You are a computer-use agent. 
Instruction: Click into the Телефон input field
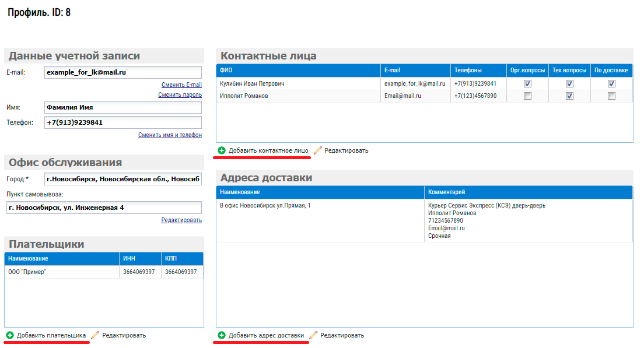point(123,122)
